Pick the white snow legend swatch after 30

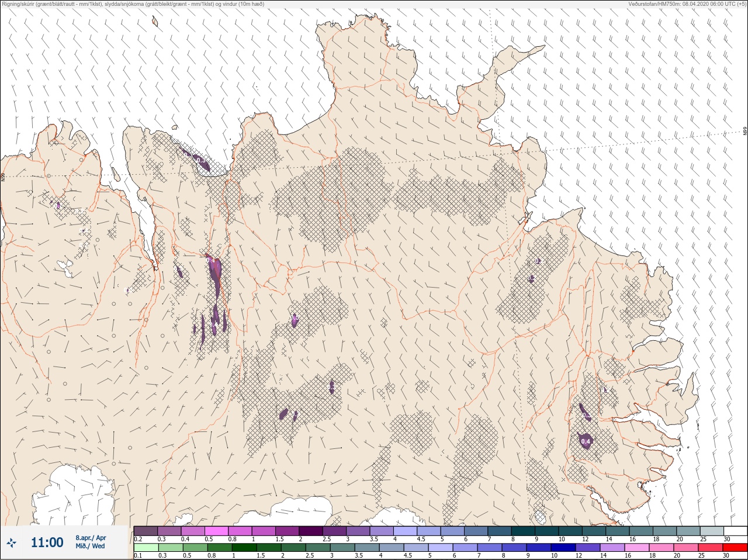tap(735, 531)
